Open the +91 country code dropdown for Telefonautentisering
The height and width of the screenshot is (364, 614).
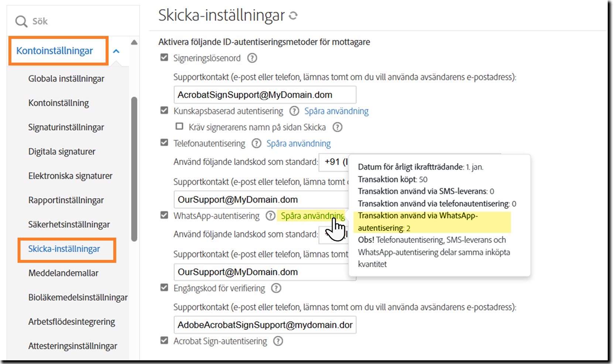pos(334,162)
